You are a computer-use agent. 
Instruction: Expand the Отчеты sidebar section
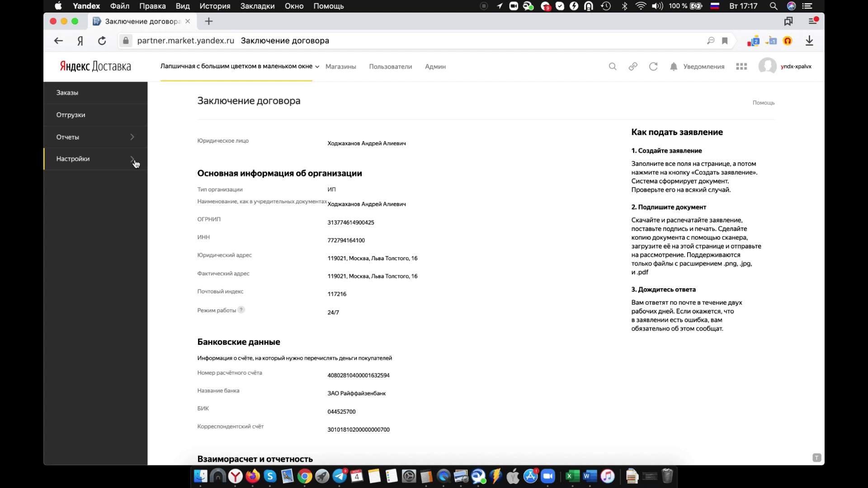point(95,137)
